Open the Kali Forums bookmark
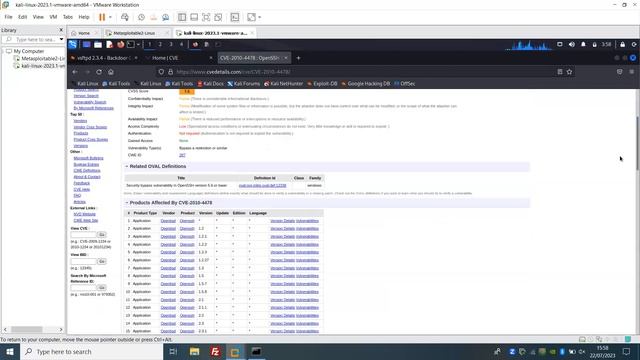The width and height of the screenshot is (640, 360). tap(244, 84)
